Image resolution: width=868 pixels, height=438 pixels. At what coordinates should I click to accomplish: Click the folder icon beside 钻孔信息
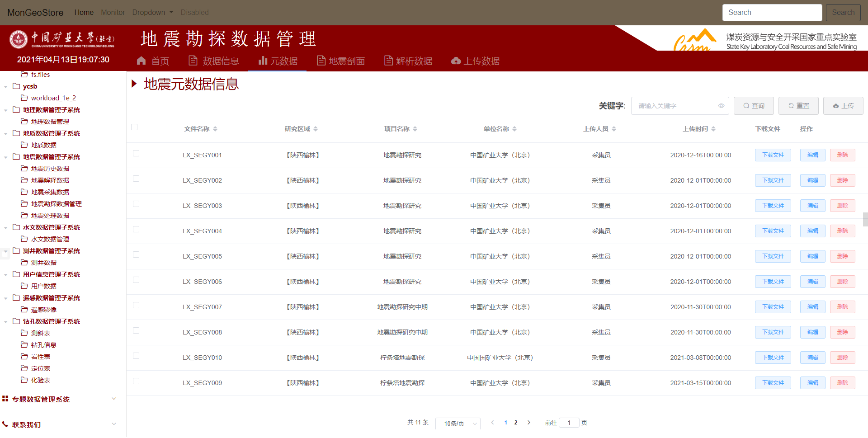[24, 345]
